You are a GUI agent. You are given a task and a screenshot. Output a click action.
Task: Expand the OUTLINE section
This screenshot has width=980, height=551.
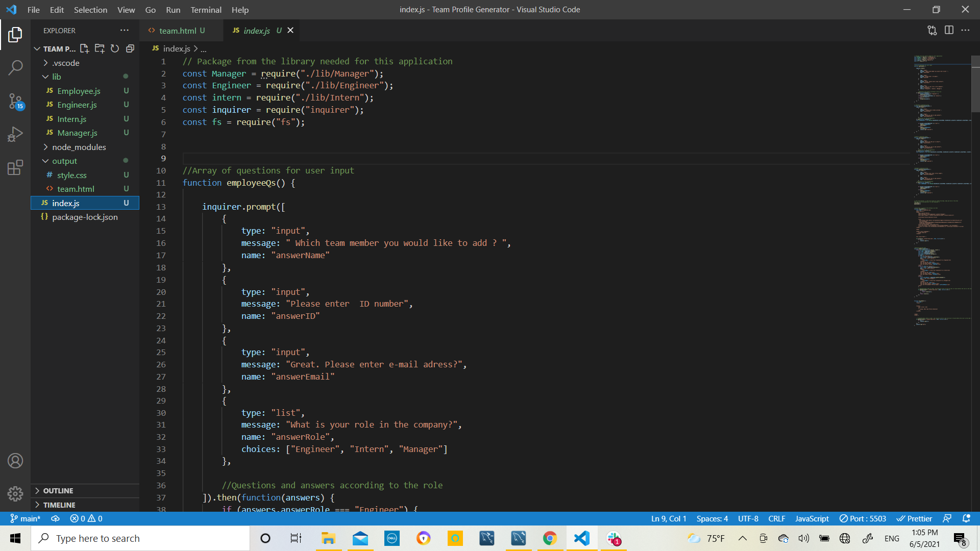[59, 490]
